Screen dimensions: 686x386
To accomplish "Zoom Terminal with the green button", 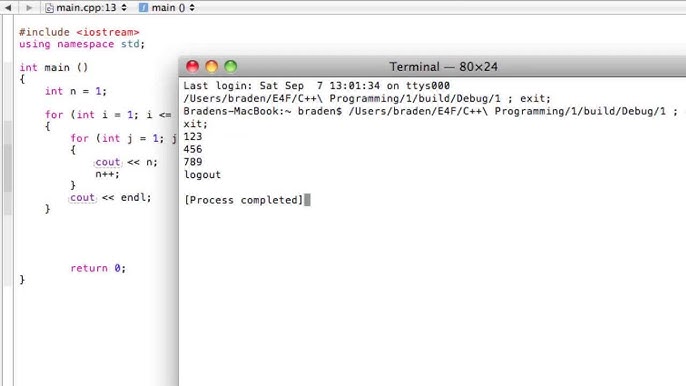I will coord(231,67).
